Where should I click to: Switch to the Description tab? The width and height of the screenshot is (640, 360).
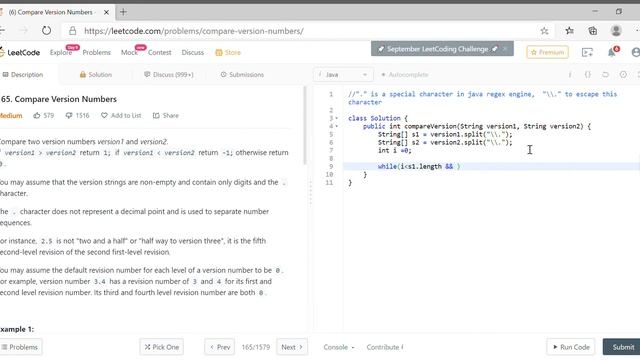click(x=23, y=75)
